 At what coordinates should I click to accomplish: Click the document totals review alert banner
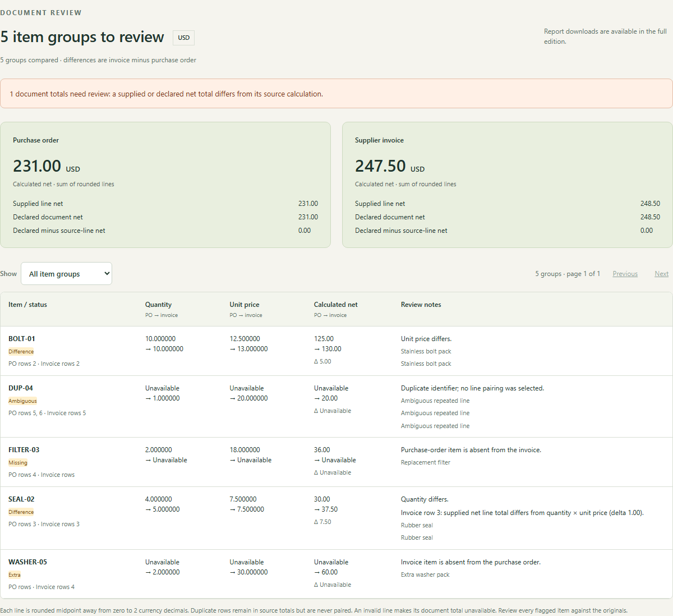point(336,94)
